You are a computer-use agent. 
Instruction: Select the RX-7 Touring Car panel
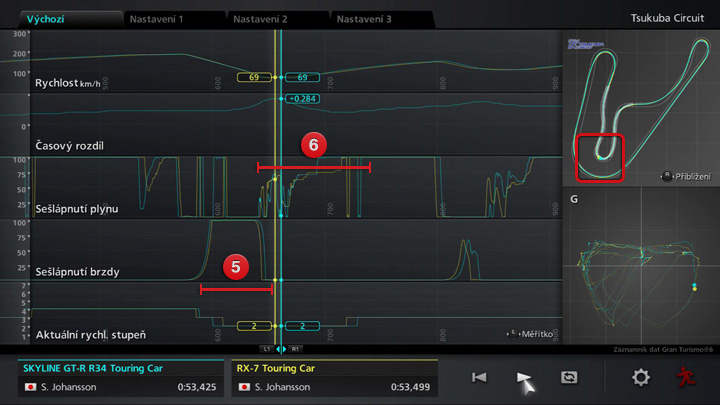(x=334, y=378)
